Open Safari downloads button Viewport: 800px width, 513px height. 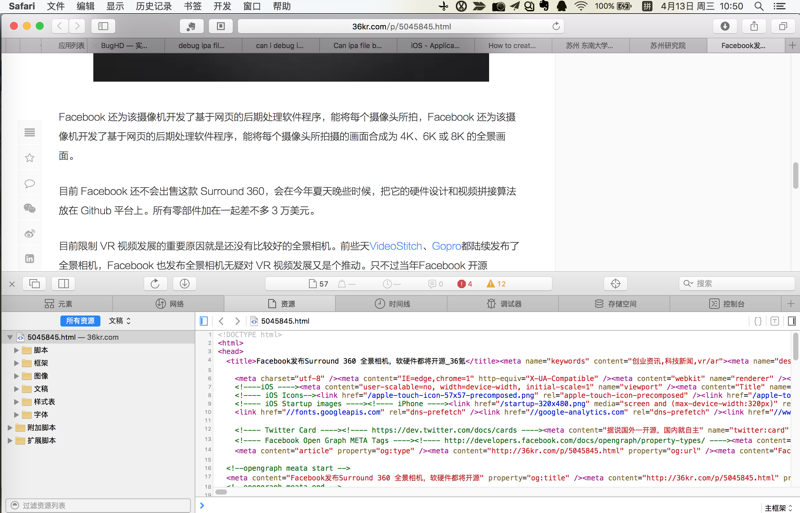[724, 26]
